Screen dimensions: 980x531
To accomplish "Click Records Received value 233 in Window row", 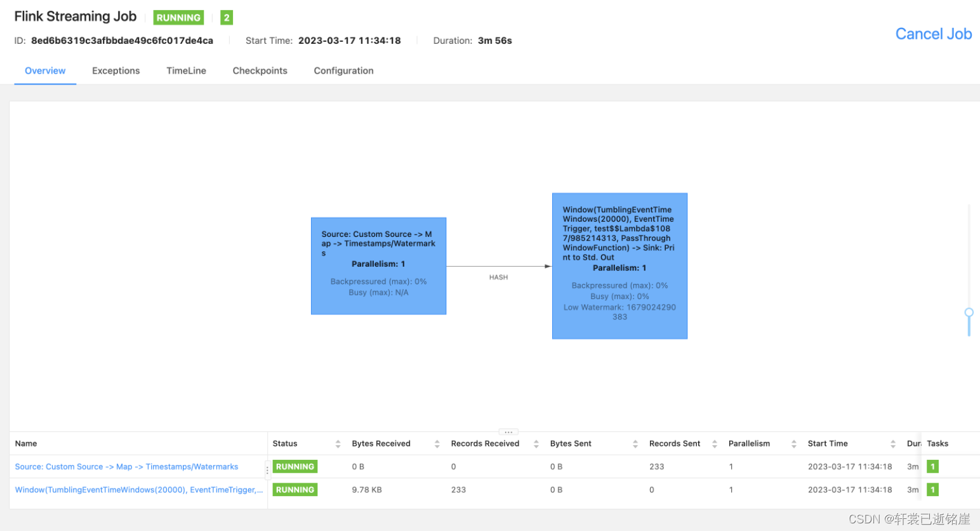I will [x=458, y=490].
